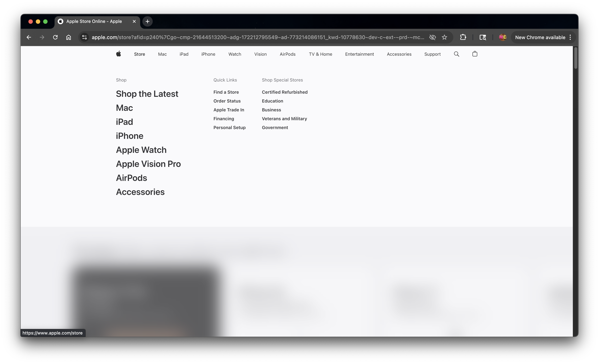Open the shopping bag icon
Image resolution: width=599 pixels, height=364 pixels.
[475, 54]
